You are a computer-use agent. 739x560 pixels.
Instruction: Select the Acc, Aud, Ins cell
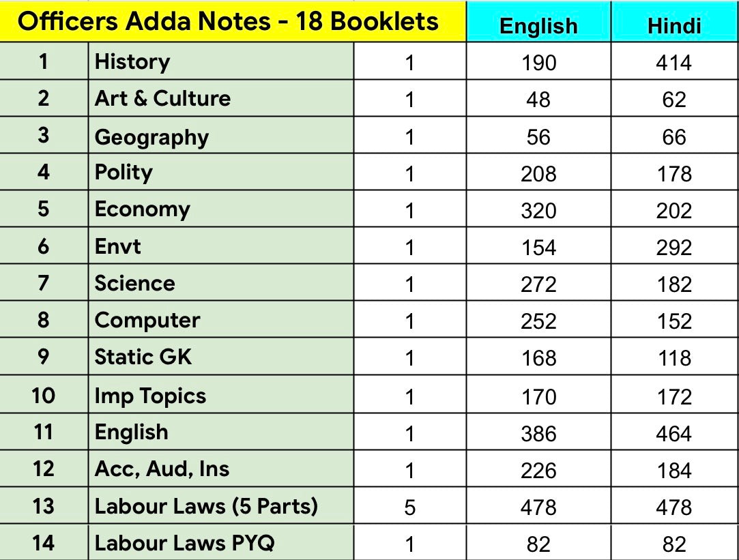pyautogui.click(x=162, y=469)
